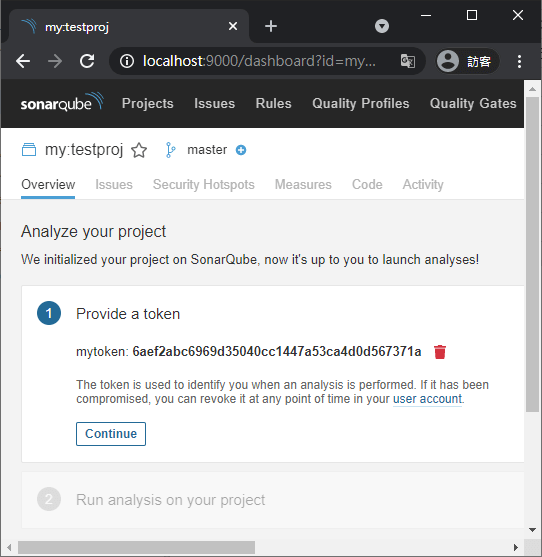Select Rules in the top navigation
The width and height of the screenshot is (542, 557).
coord(273,103)
